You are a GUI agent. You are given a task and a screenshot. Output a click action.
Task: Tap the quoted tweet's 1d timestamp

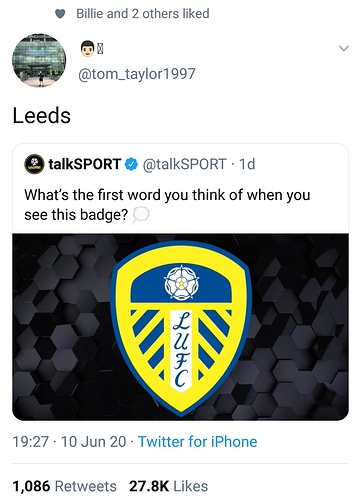(247, 164)
